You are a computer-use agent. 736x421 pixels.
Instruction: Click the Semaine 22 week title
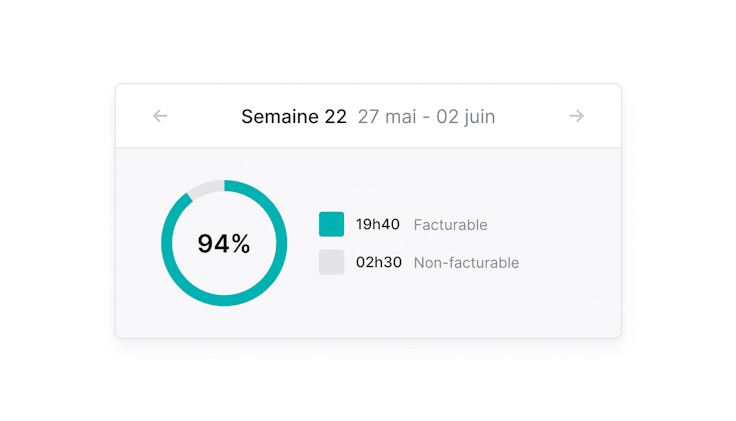click(293, 117)
